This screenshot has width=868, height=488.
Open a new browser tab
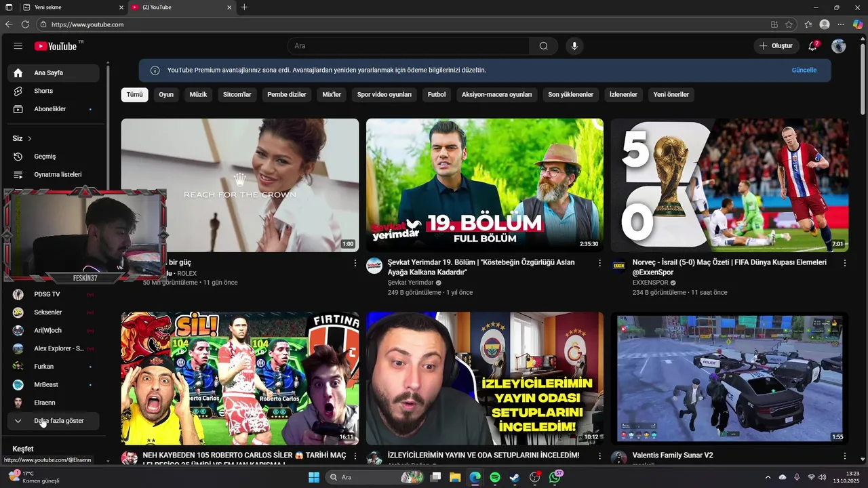[x=244, y=7]
